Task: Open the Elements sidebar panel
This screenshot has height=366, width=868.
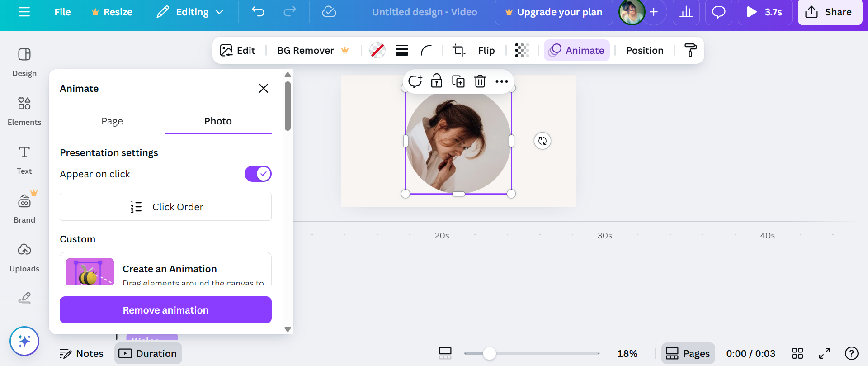Action: [x=24, y=111]
